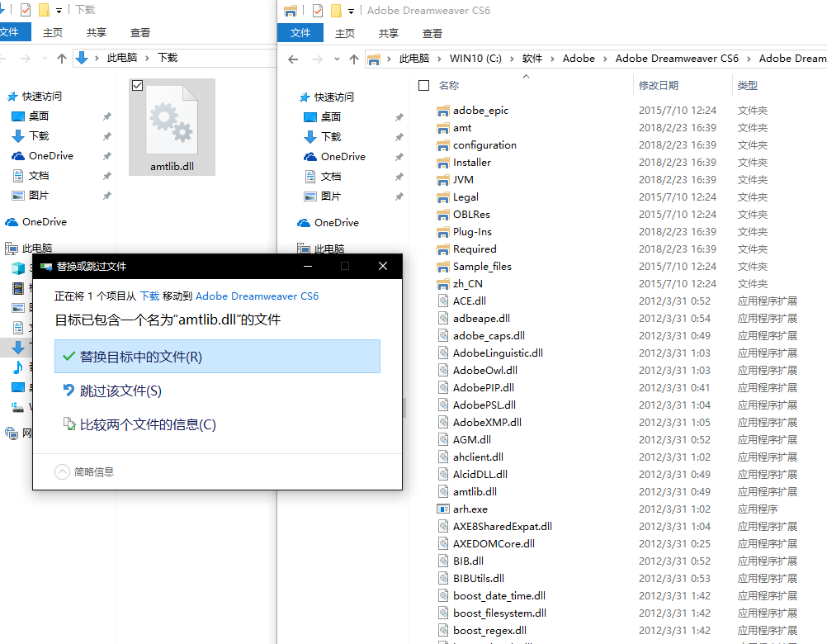827x644 pixels.
Task: Expand breadcrumb chevron after Adobe in address bar
Action: [x=605, y=59]
